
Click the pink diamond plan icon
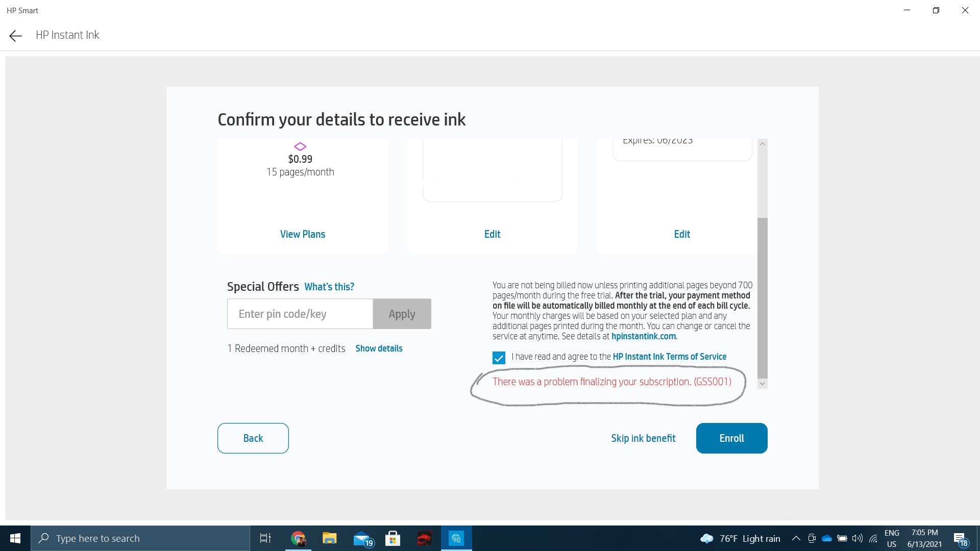pos(300,146)
